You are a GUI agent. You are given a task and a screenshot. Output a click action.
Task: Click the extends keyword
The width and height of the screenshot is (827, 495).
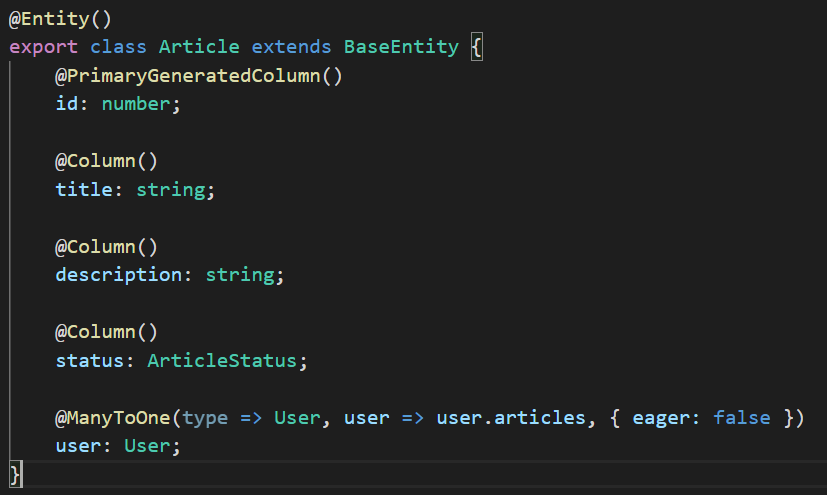tap(291, 47)
